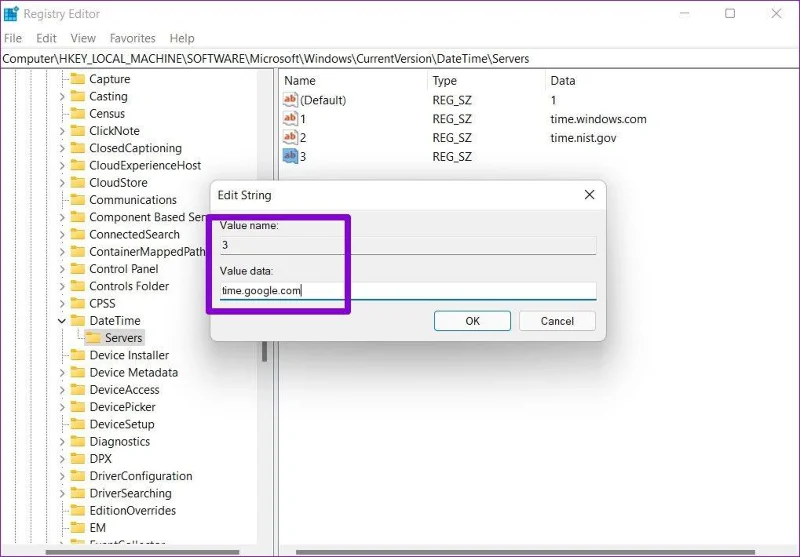
Task: Click the CloudExperienceHost folder icon
Action: [x=78, y=165]
